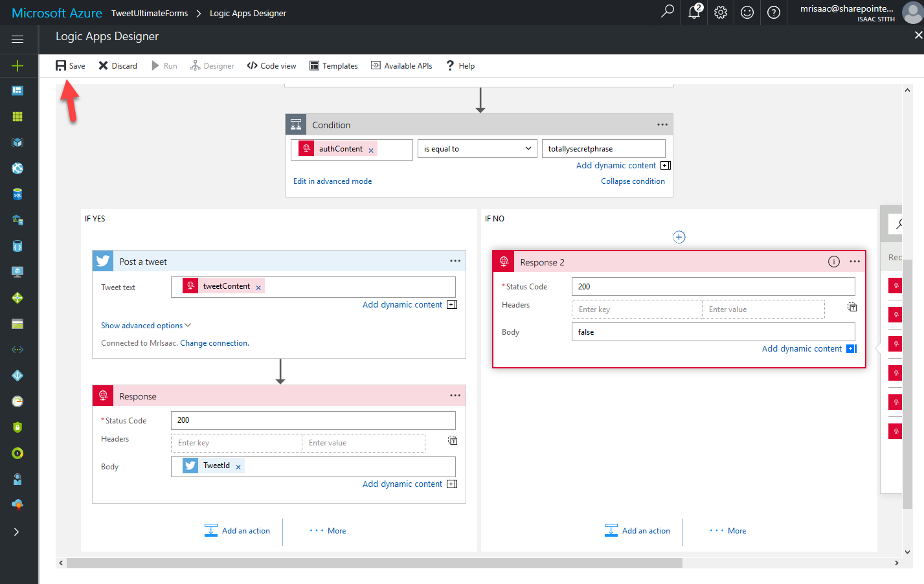The width and height of the screenshot is (924, 584).
Task: Add an action in the IF YES branch
Action: pyautogui.click(x=238, y=531)
